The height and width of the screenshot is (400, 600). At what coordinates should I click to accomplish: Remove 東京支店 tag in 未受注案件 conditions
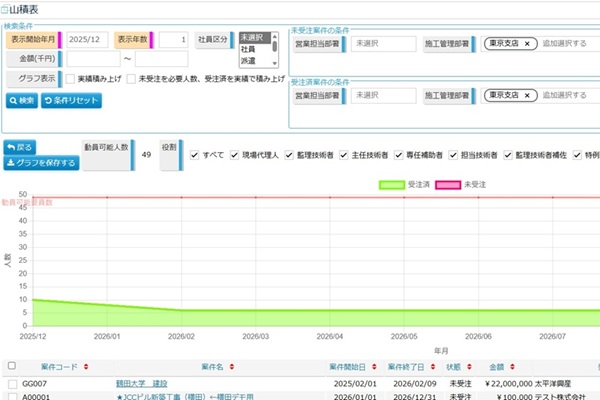click(x=527, y=44)
